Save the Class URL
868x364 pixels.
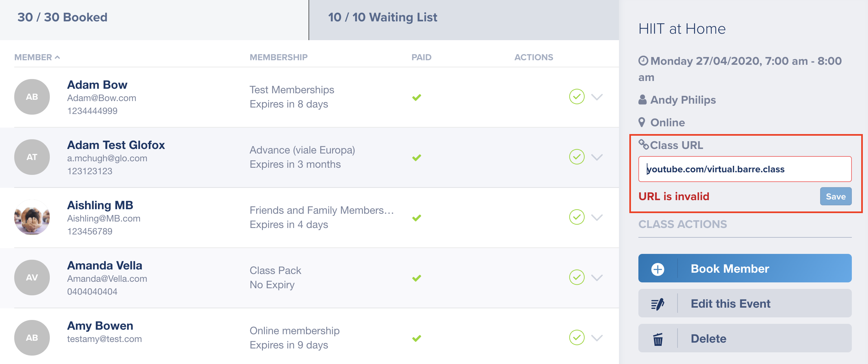coord(835,196)
